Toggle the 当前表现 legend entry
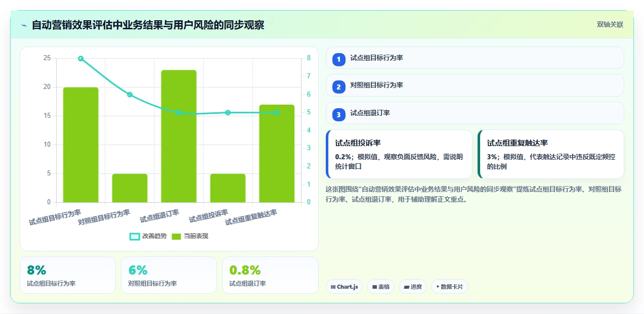The height and width of the screenshot is (314, 644). click(x=190, y=236)
